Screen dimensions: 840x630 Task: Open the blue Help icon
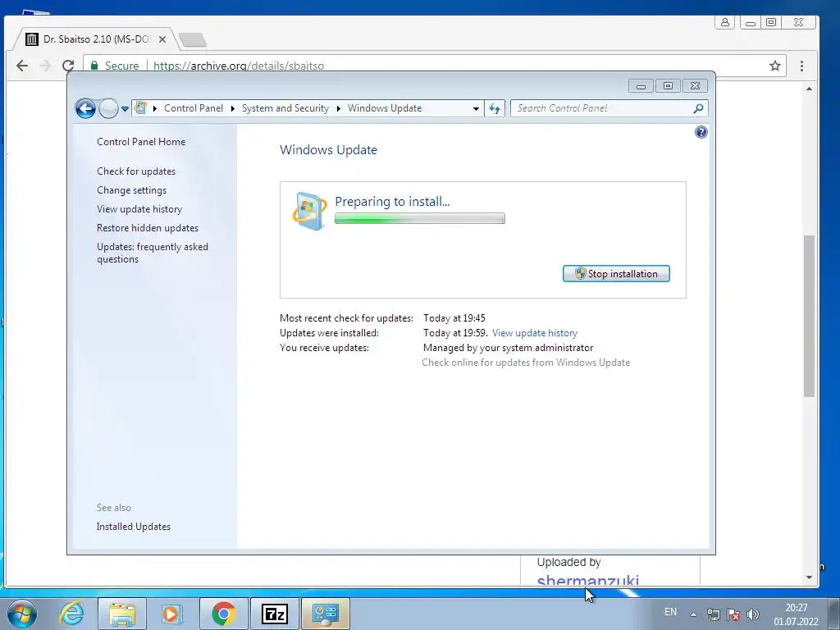[x=701, y=132]
